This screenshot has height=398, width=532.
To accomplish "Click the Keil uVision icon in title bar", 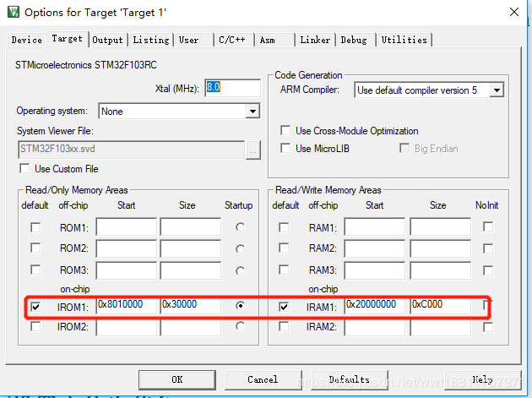I will (x=14, y=12).
